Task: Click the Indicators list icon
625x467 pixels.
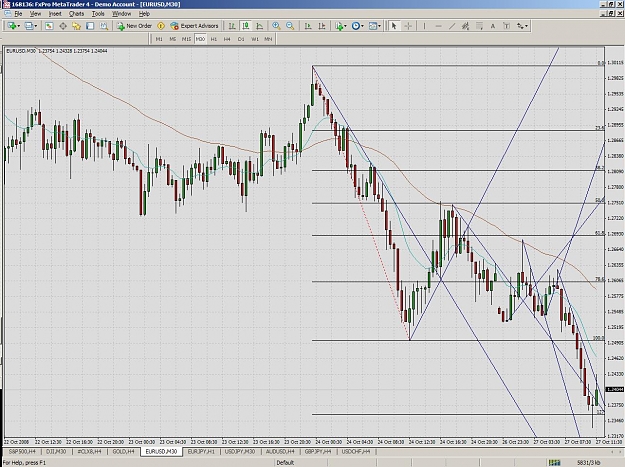Action: click(x=339, y=26)
